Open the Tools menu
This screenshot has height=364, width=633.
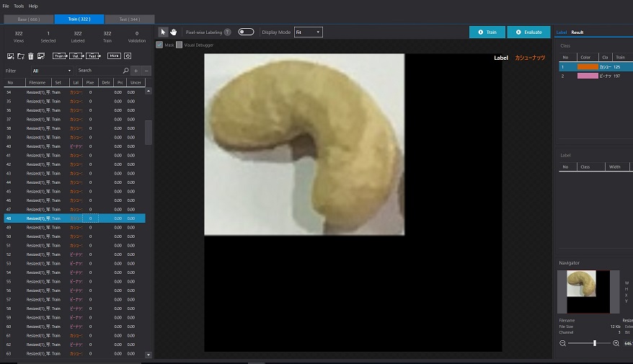(x=19, y=6)
